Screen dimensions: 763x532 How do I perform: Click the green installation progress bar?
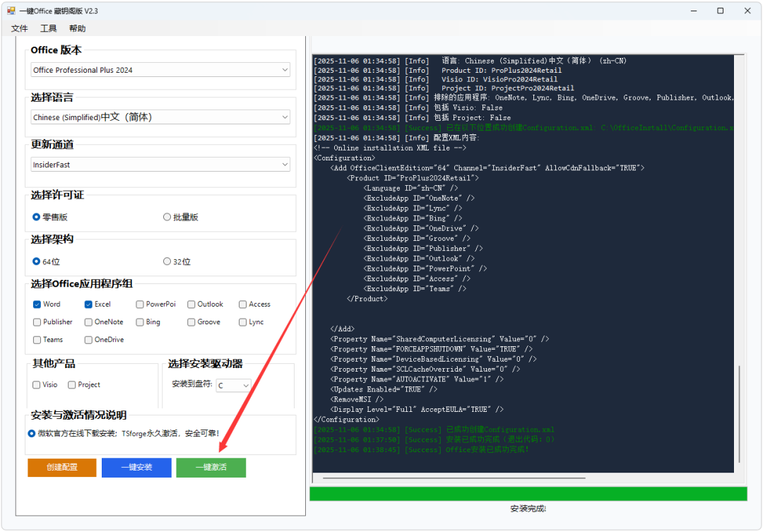pos(528,494)
